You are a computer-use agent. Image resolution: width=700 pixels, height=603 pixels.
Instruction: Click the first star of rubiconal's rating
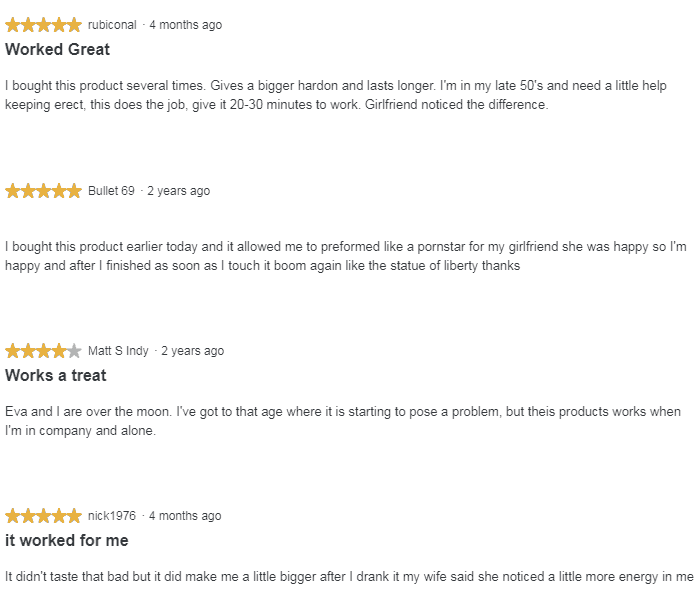(x=12, y=25)
